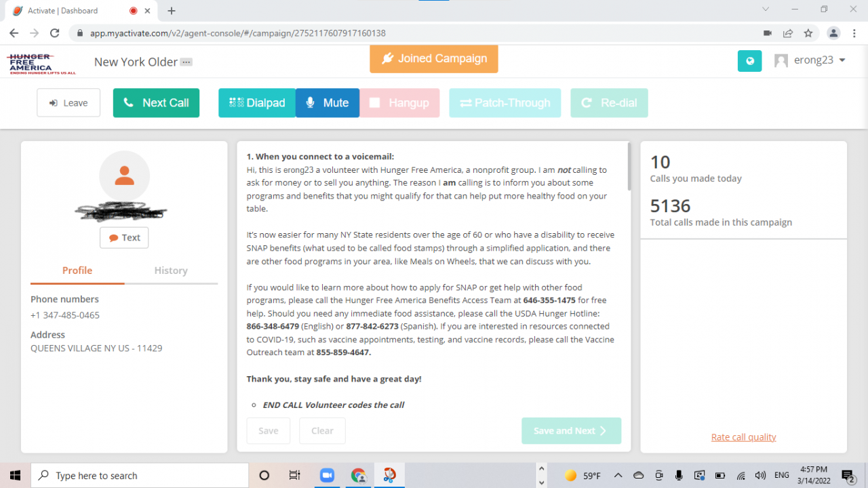
Task: Open the Rate call quality link
Action: [x=743, y=437]
